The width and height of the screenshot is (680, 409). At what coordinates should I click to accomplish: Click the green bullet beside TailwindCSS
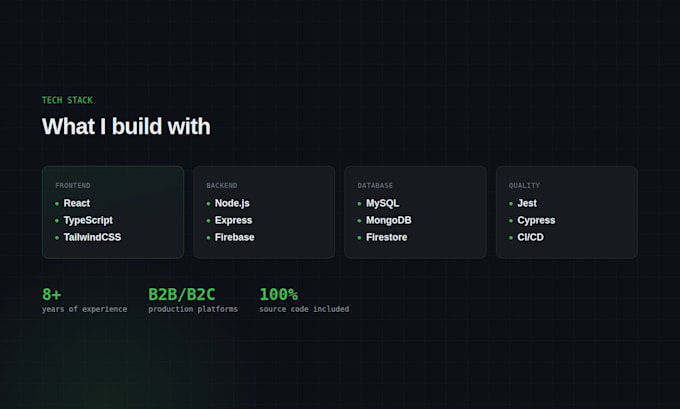tap(57, 238)
